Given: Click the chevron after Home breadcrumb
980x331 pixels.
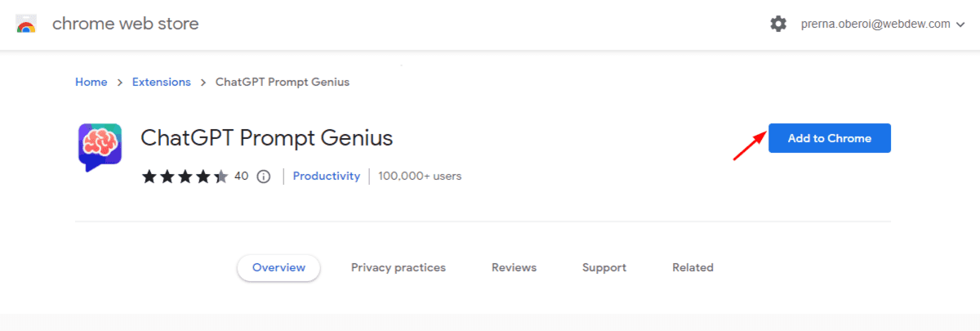Looking at the screenshot, I should [120, 83].
